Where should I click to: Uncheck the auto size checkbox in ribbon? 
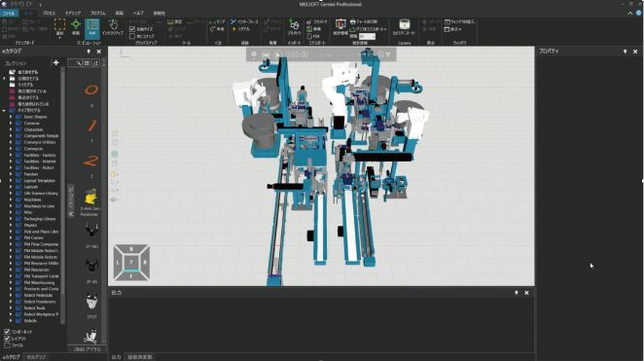(132, 29)
